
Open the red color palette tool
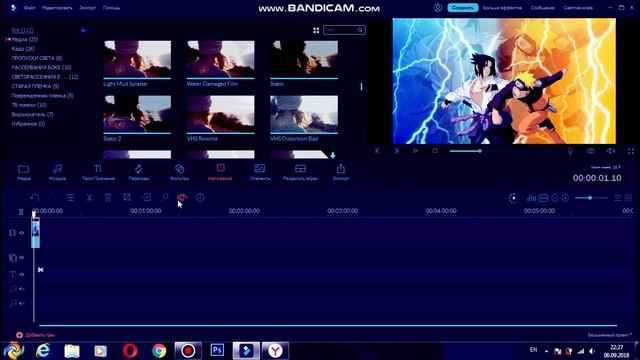coord(182,198)
